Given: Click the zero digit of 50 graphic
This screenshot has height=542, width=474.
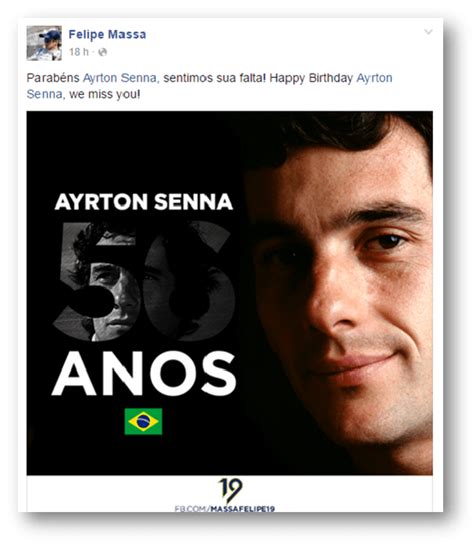Looking at the screenshot, I should tap(191, 281).
